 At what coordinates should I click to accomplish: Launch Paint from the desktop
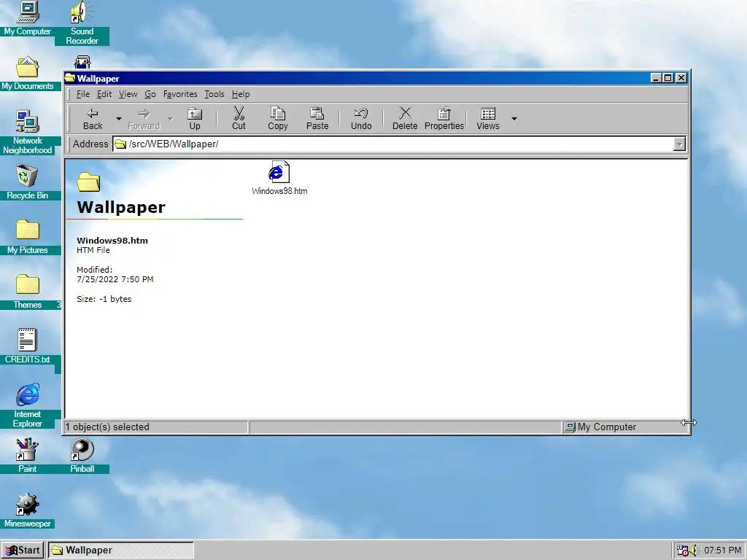27,456
